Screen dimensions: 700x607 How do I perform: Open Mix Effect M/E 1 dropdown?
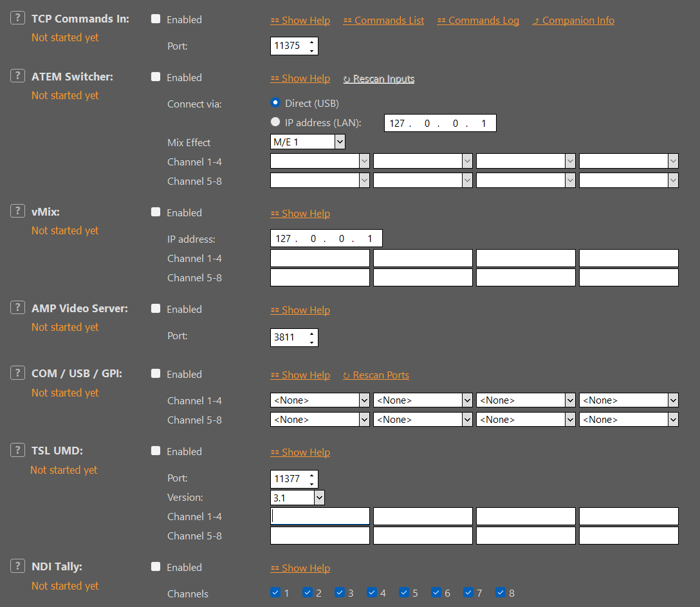(x=308, y=142)
